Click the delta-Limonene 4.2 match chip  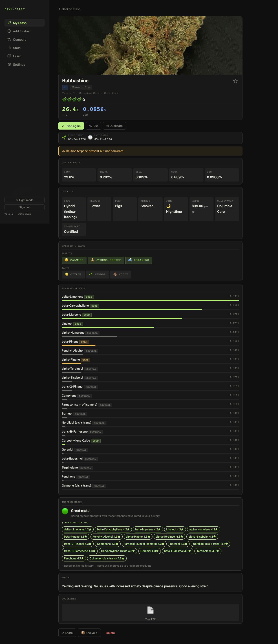click(78, 529)
